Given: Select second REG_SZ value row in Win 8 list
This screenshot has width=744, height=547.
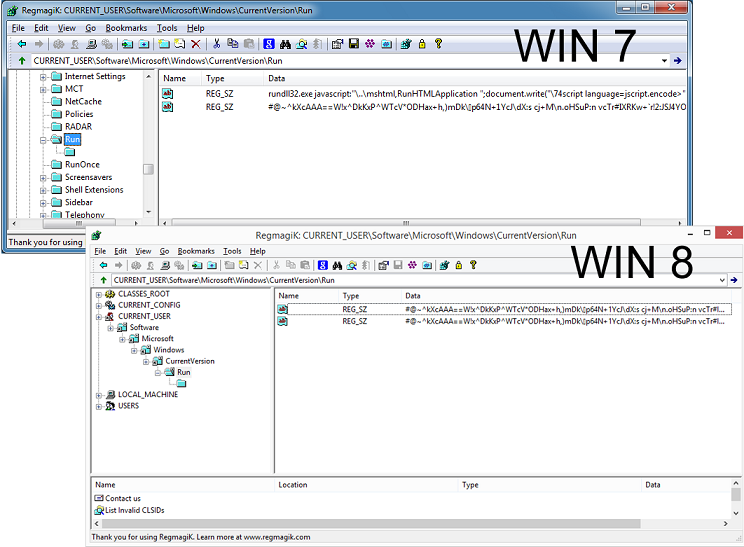Looking at the screenshot, I should pyautogui.click(x=504, y=322).
